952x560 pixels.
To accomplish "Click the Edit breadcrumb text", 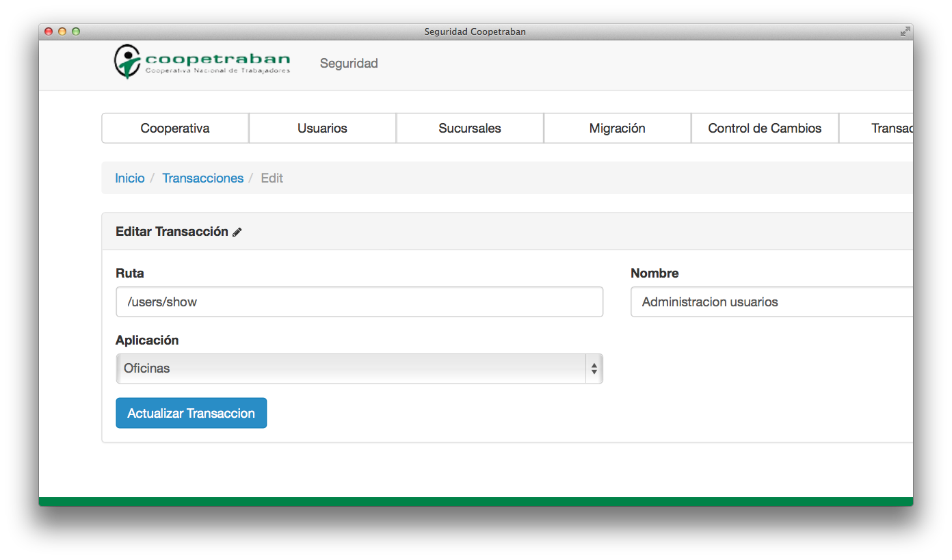I will pos(272,178).
